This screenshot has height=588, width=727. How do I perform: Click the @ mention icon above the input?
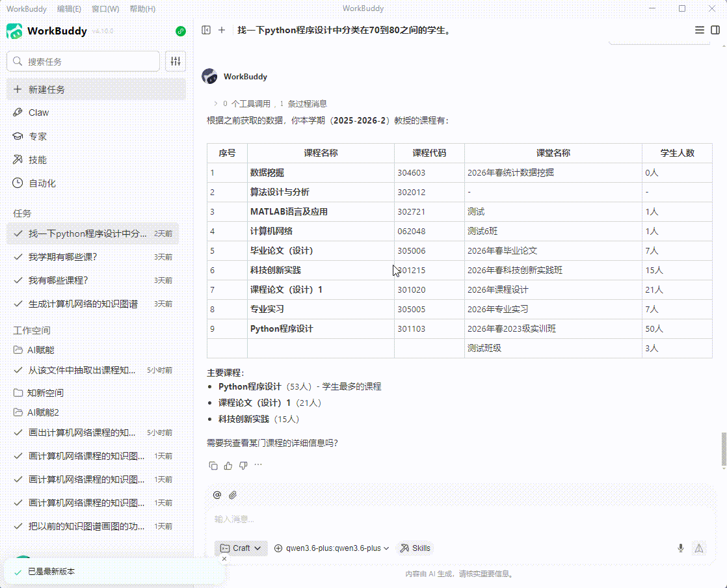pyautogui.click(x=217, y=495)
